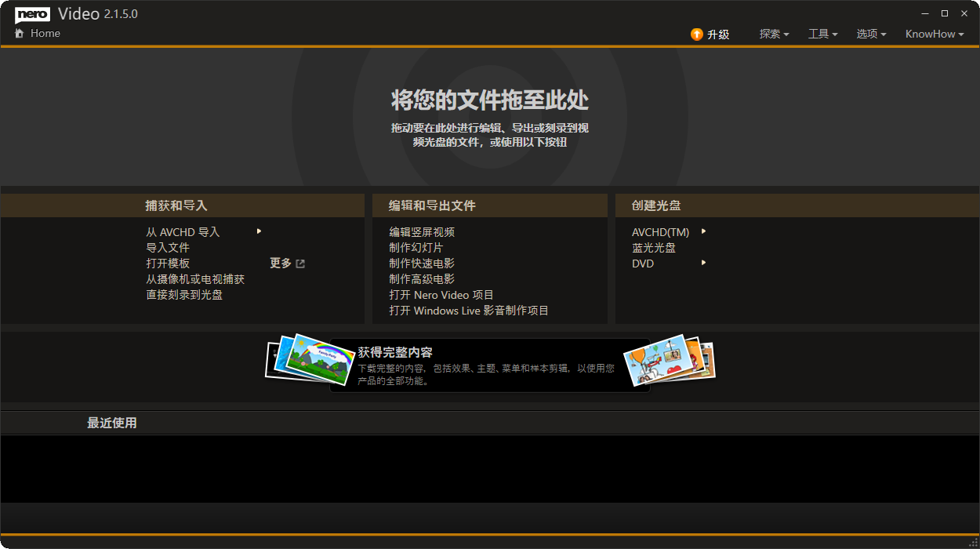Select 蓝光光盘
This screenshot has height=549, width=980.
coord(654,248)
